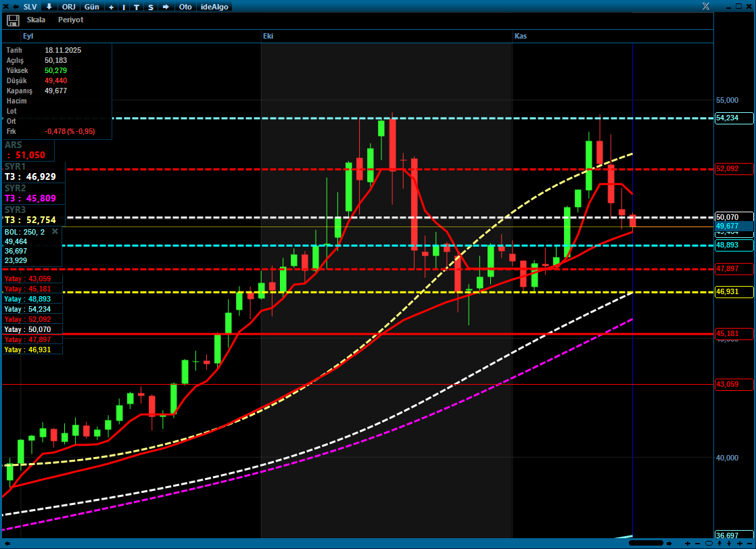Click the small X icon left of SLV
The width and height of the screenshot is (756, 549).
tap(6, 7)
